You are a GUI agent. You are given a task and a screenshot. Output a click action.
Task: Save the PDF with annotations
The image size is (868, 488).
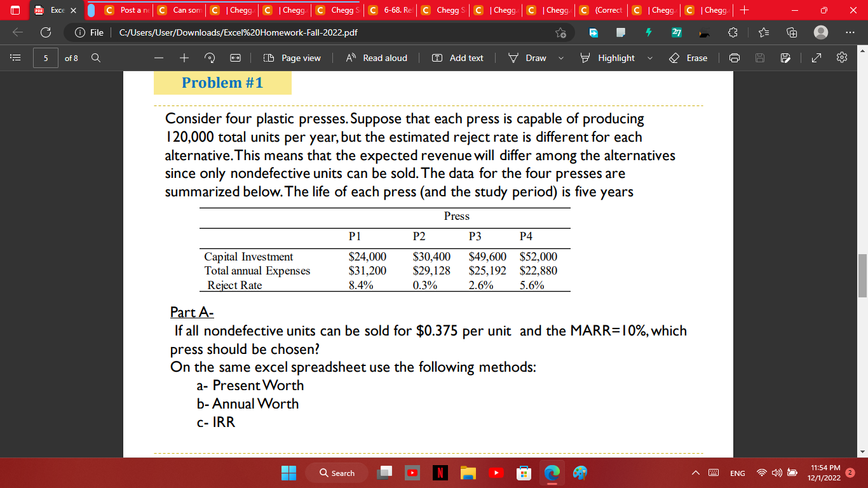[786, 58]
